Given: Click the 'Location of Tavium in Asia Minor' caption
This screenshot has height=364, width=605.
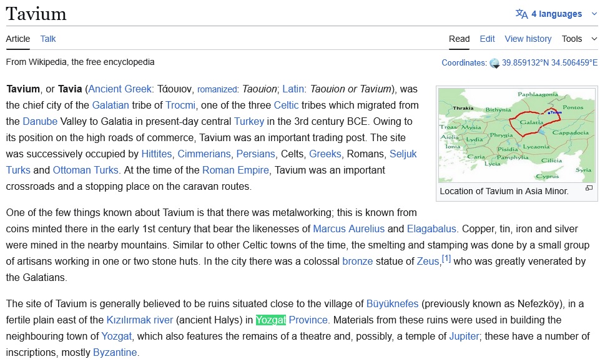Looking at the screenshot, I should (504, 191).
